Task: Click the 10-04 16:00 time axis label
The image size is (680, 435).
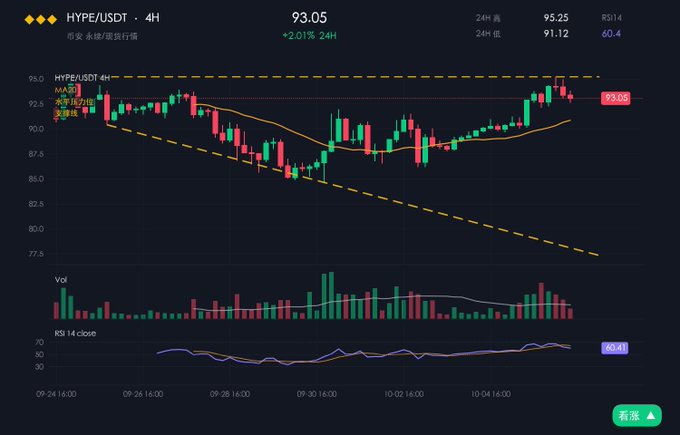Action: pos(490,394)
